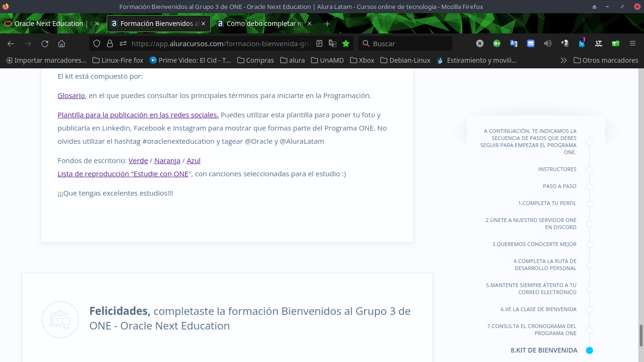Open Linux-Fire fox bookmarks folder
This screenshot has height=362, width=644.
118,60
